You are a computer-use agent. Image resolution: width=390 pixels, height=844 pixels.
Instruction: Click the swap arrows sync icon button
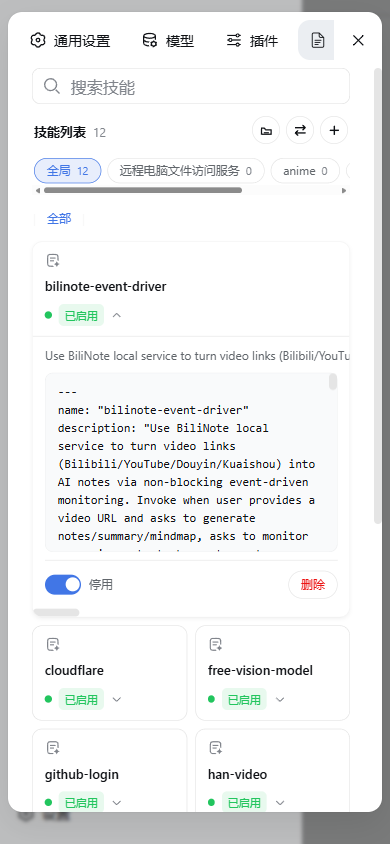pyautogui.click(x=300, y=130)
